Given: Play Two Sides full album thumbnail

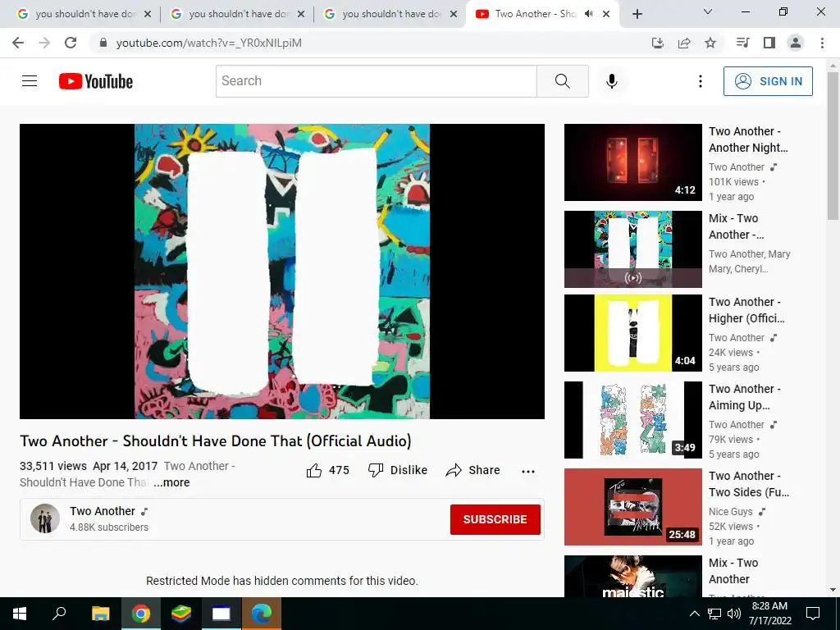Looking at the screenshot, I should click(632, 507).
